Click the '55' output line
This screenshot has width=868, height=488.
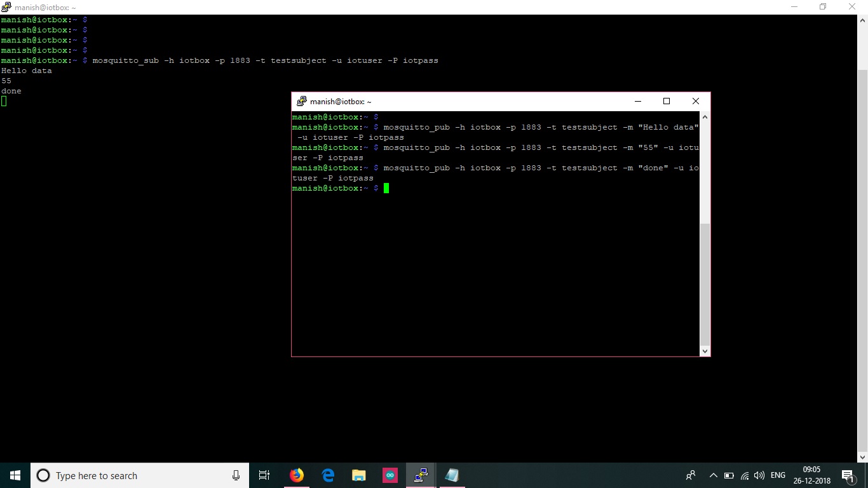pyautogui.click(x=6, y=81)
